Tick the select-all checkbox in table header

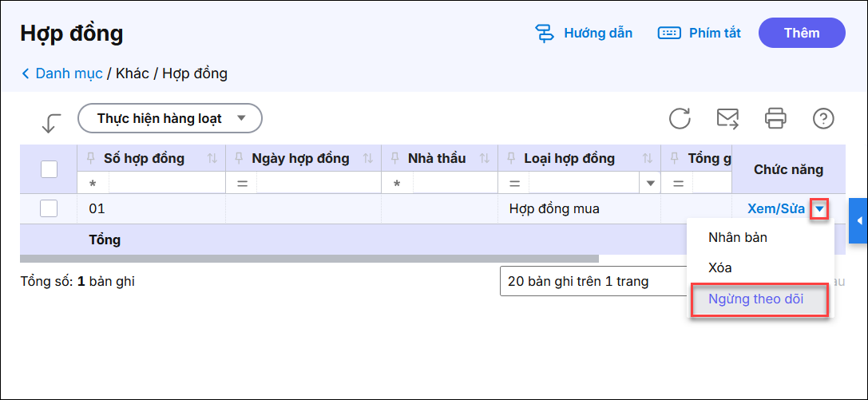click(49, 169)
